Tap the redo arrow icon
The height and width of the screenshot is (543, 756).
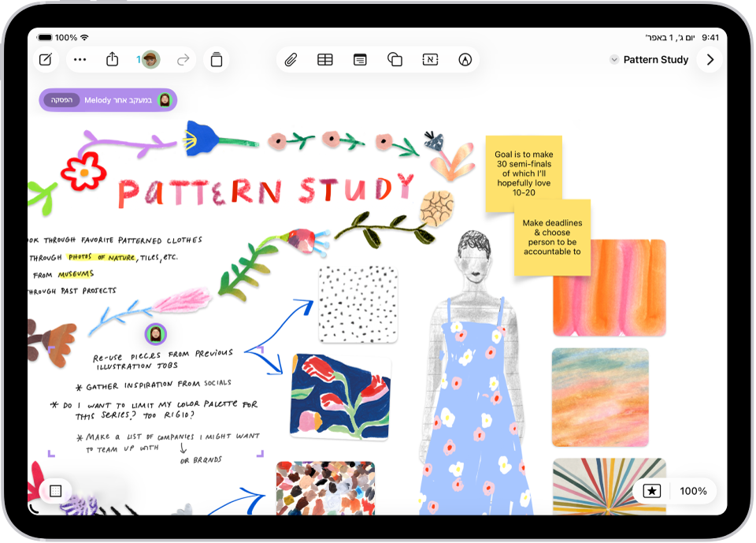click(x=183, y=60)
